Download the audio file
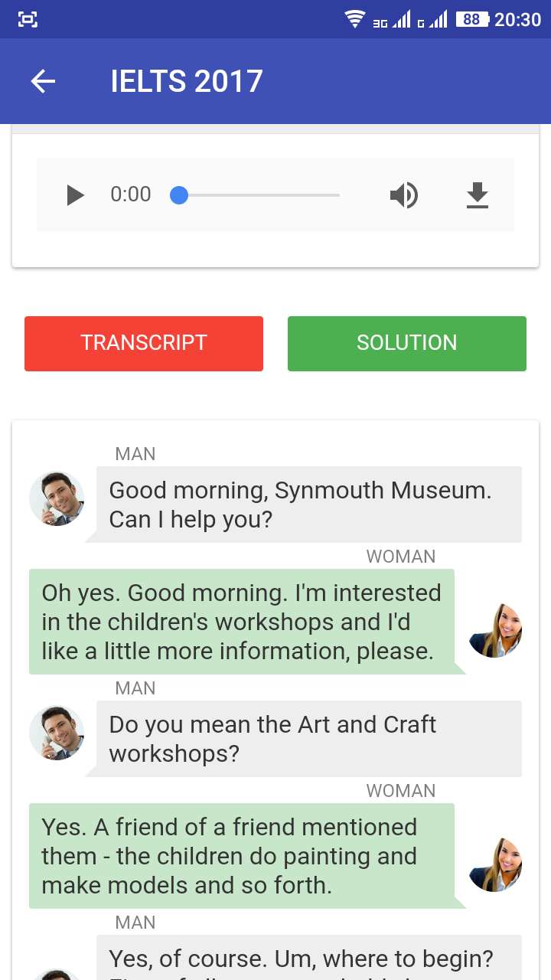The height and width of the screenshot is (980, 551). coord(478,195)
